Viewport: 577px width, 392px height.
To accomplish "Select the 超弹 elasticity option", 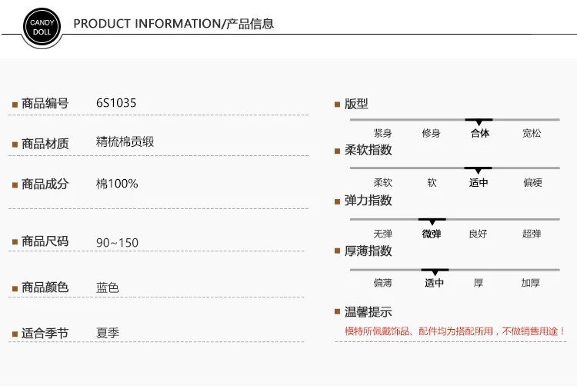I will pyautogui.click(x=532, y=234).
